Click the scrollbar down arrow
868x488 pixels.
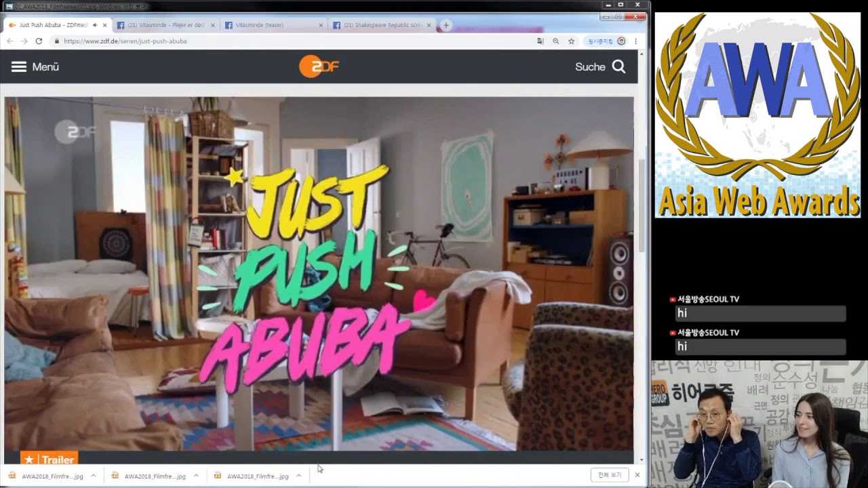tap(642, 460)
